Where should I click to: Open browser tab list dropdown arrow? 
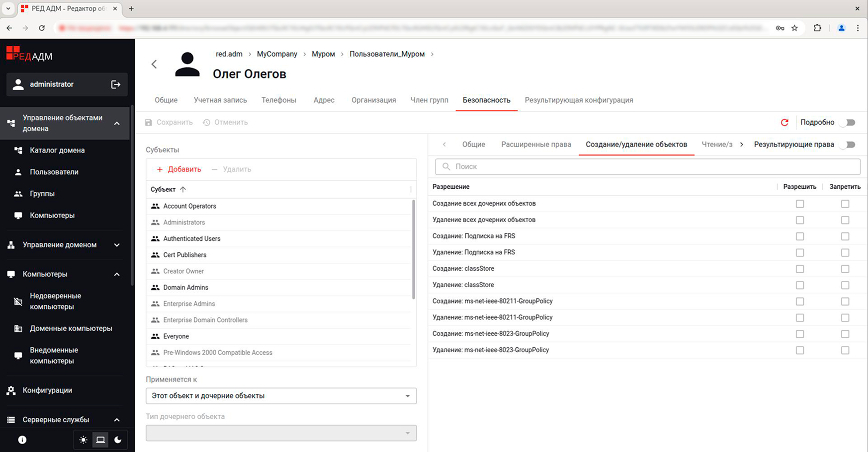[8, 8]
